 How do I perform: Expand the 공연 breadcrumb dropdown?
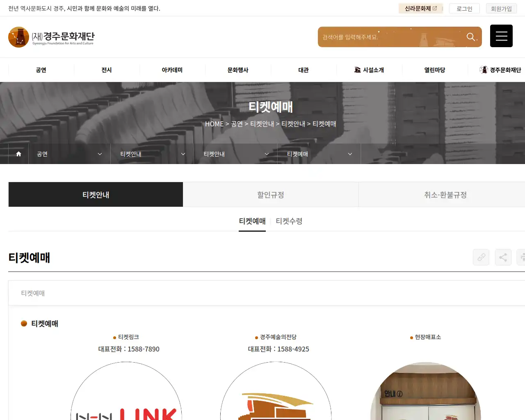pos(69,154)
